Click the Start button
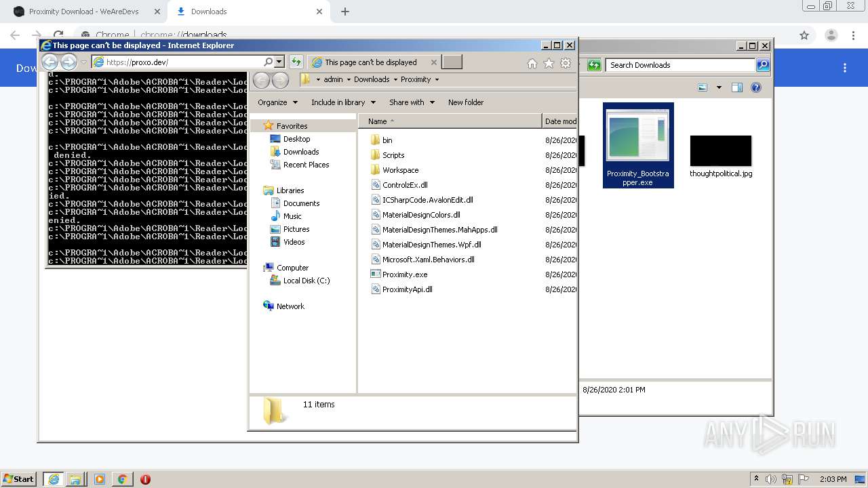868x488 pixels. pyautogui.click(x=19, y=479)
